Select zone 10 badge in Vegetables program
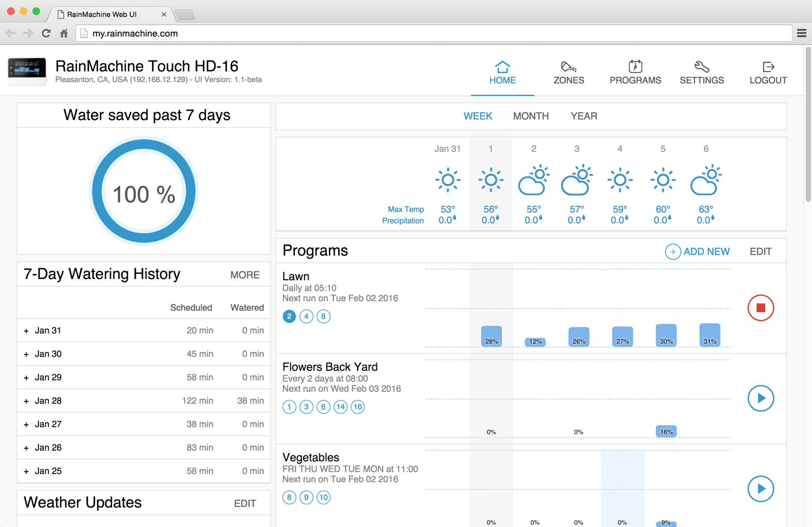The height and width of the screenshot is (527, 812). (324, 497)
